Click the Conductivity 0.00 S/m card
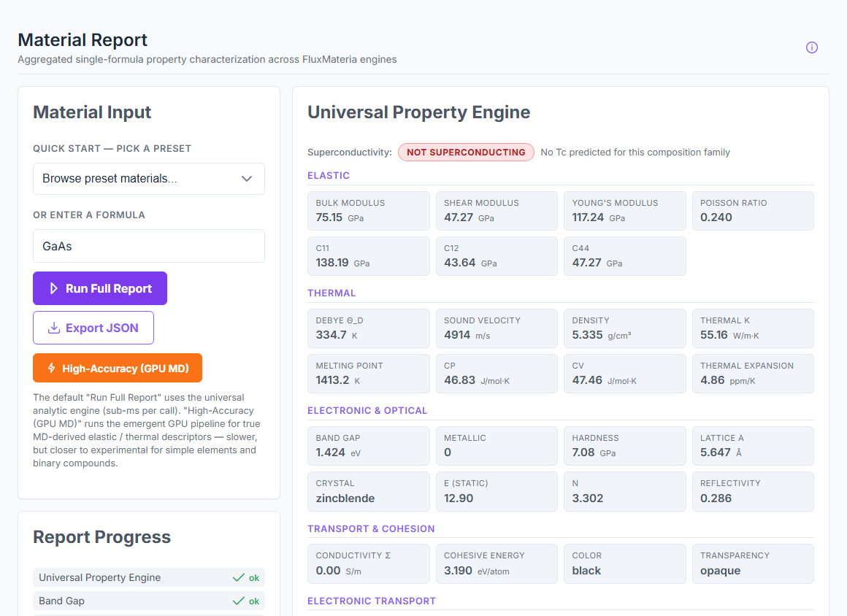Screen dimensions: 847x616 [369, 563]
